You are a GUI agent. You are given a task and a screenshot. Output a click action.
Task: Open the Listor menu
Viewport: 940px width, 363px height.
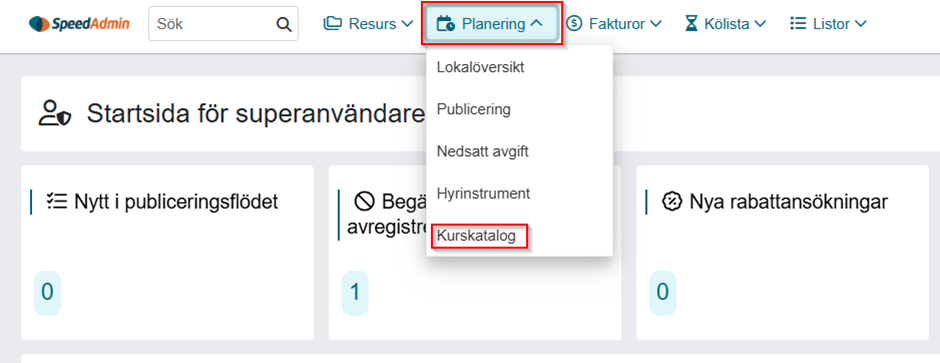[828, 24]
